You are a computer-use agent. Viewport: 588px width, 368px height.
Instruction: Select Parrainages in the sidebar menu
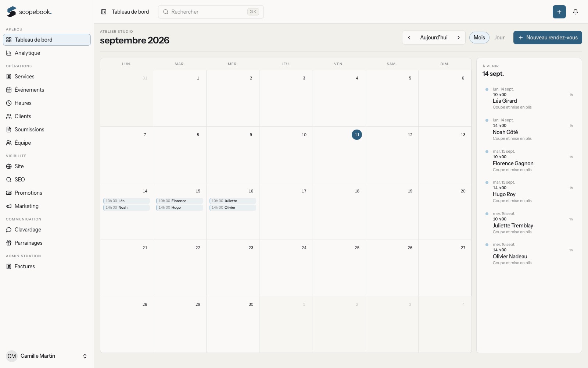[47, 243]
